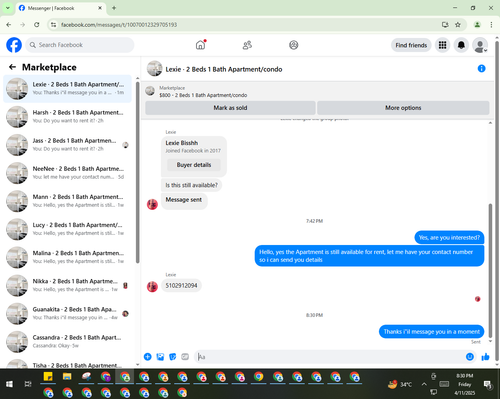Reload the page in Chrome
The width and height of the screenshot is (500, 399).
click(x=37, y=25)
